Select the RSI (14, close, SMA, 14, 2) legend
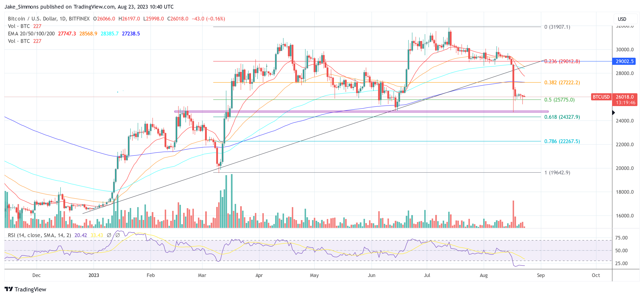Image resolution: width=644 pixels, height=297 pixels. (40, 235)
